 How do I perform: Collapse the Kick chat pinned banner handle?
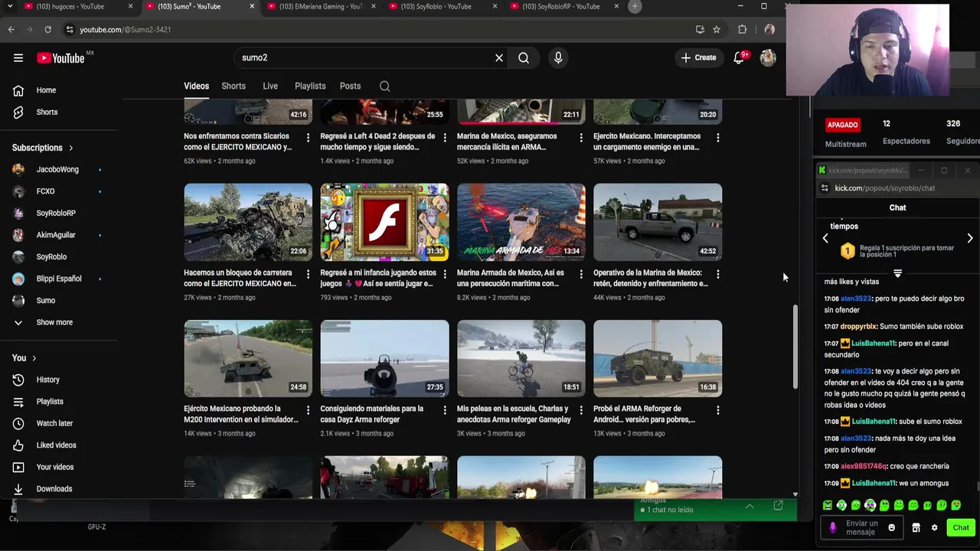897,272
